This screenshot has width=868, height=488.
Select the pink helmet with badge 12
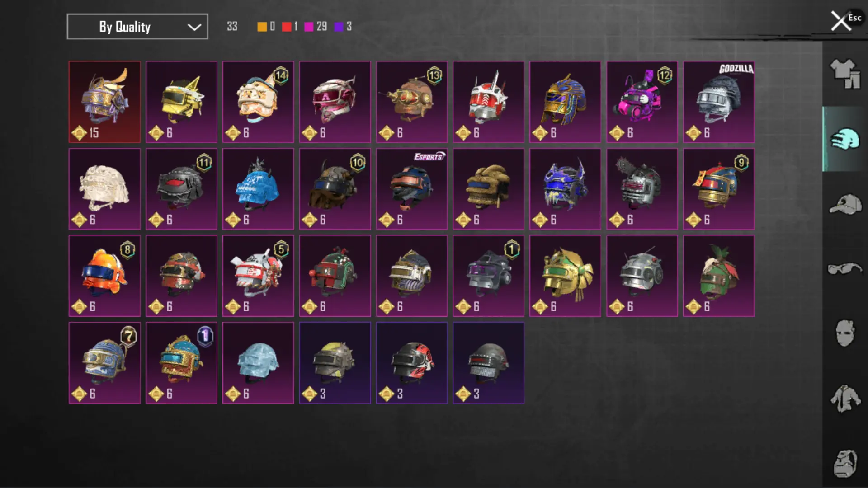(x=642, y=102)
